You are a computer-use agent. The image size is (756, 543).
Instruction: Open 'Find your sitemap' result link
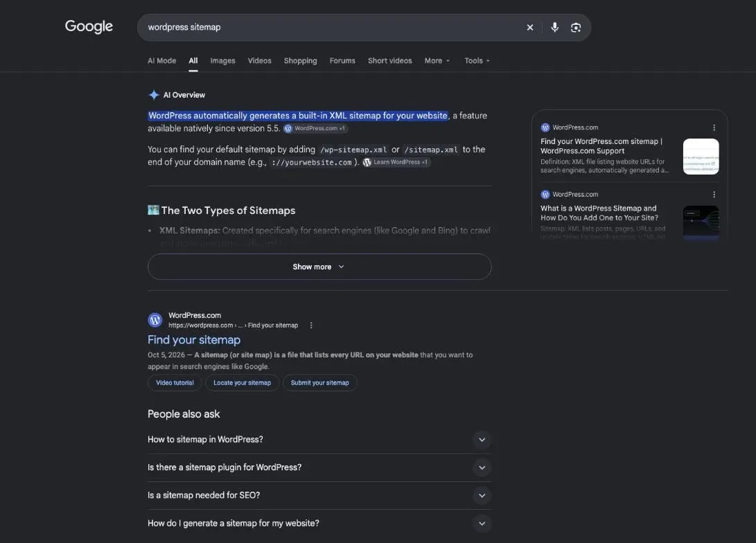[x=194, y=340]
